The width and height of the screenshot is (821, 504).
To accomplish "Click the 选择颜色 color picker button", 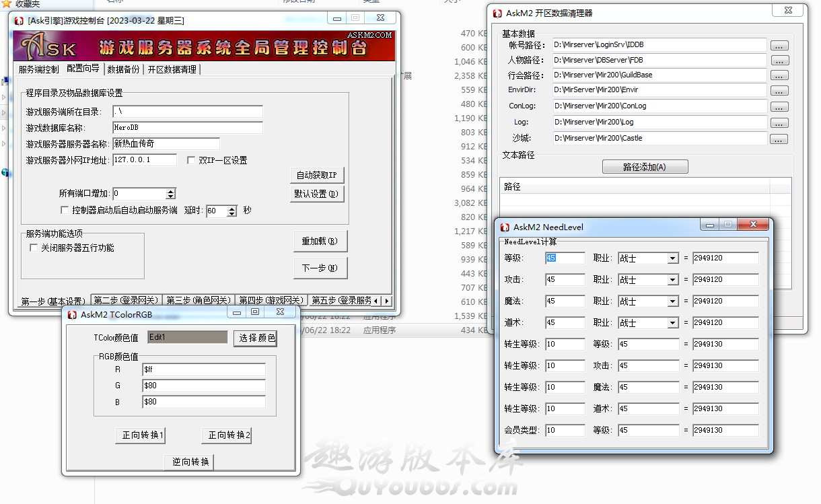I will (255, 338).
